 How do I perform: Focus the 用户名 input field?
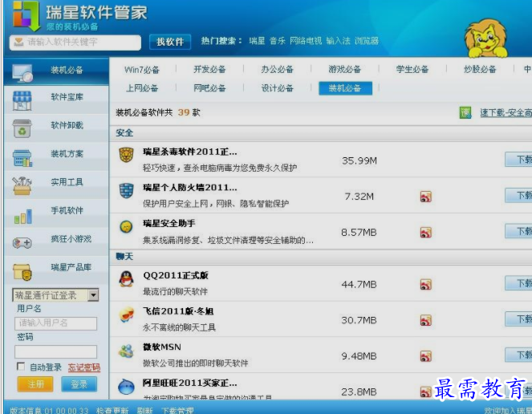click(x=55, y=323)
